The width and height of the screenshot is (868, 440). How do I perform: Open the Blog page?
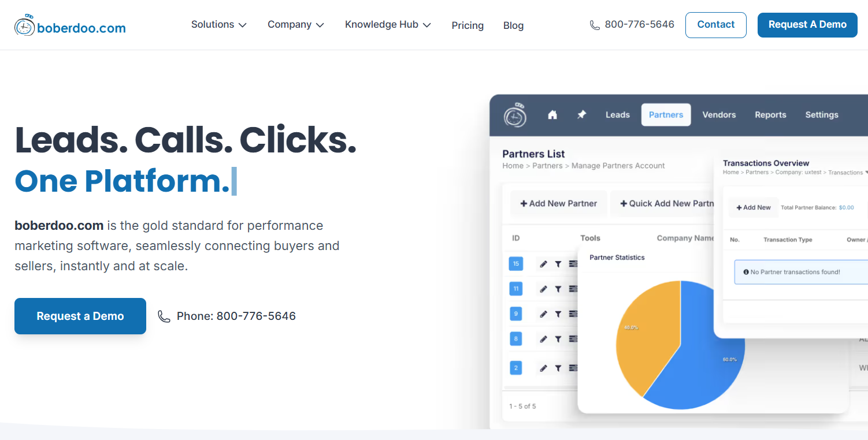coord(513,25)
